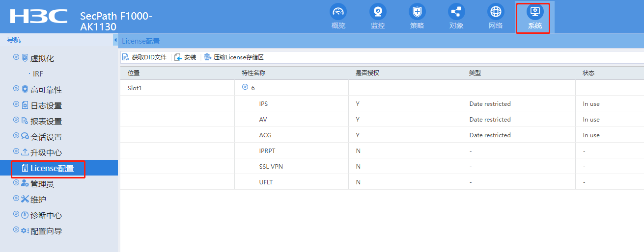Image resolution: width=644 pixels, height=252 pixels.
Task: Select the ACG feature row
Action: coord(382,135)
